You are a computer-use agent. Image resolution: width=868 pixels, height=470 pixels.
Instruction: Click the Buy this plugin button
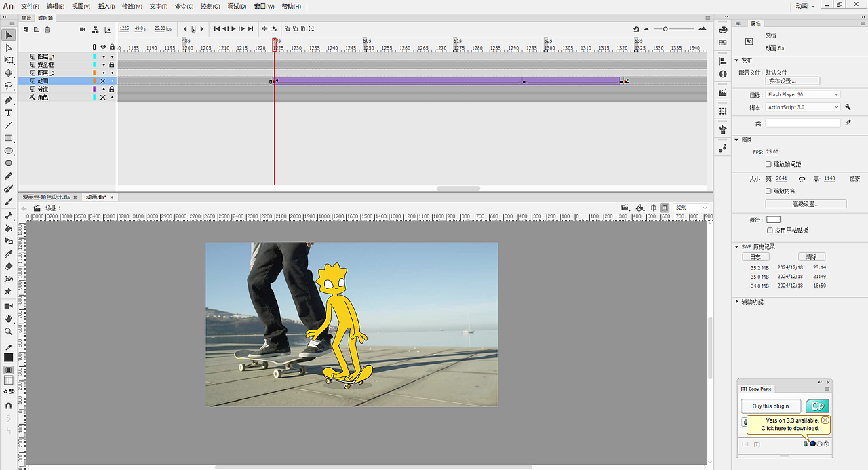pyautogui.click(x=771, y=406)
